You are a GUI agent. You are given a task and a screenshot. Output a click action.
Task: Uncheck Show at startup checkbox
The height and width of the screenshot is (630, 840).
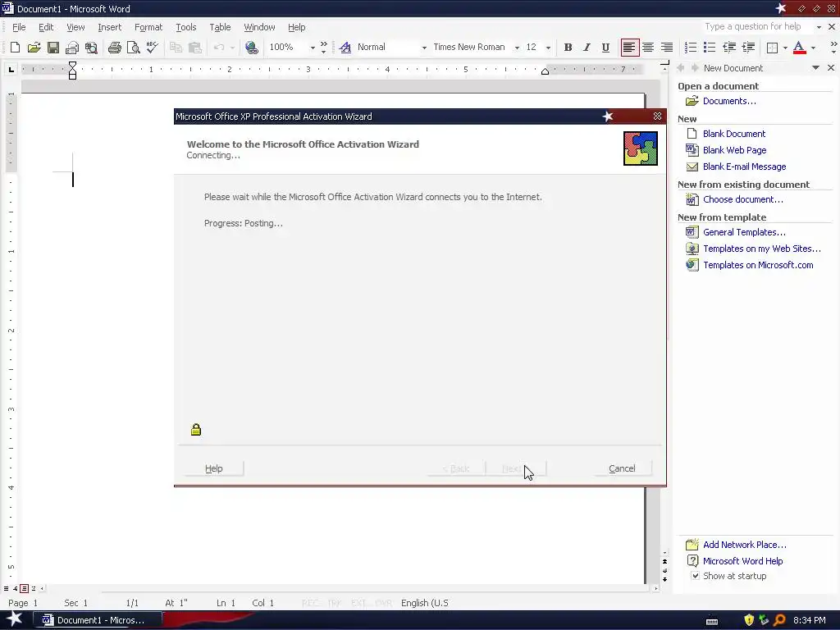click(x=695, y=576)
